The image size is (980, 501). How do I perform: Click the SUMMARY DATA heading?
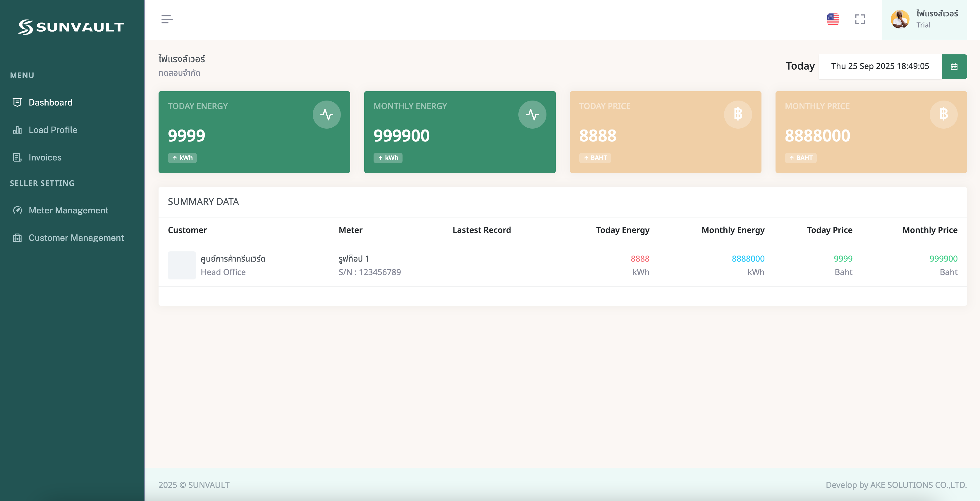203,202
